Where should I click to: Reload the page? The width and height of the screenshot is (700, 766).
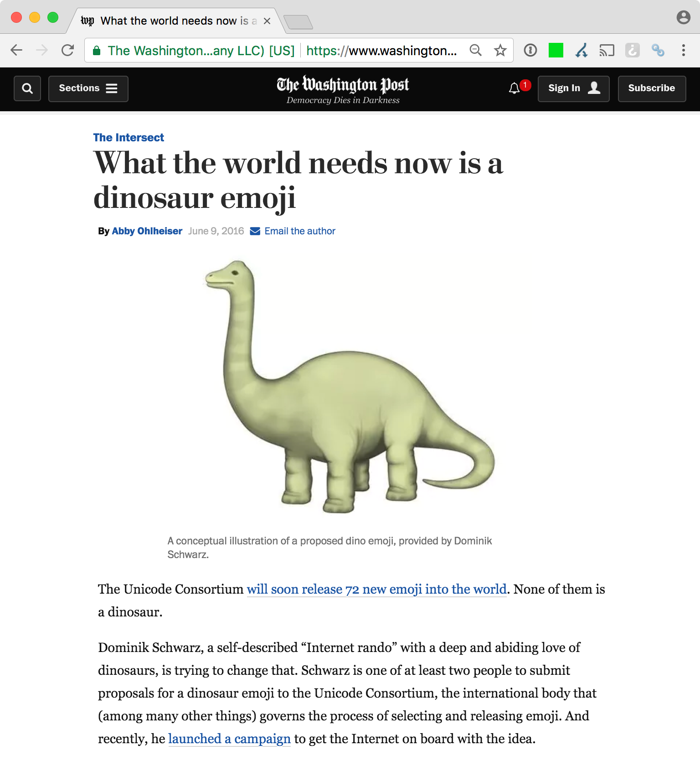68,50
